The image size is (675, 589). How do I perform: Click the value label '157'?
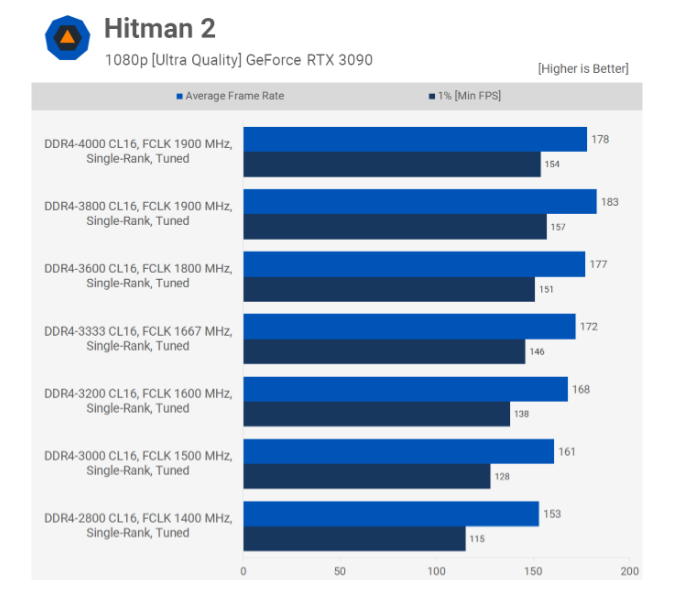coord(558,227)
